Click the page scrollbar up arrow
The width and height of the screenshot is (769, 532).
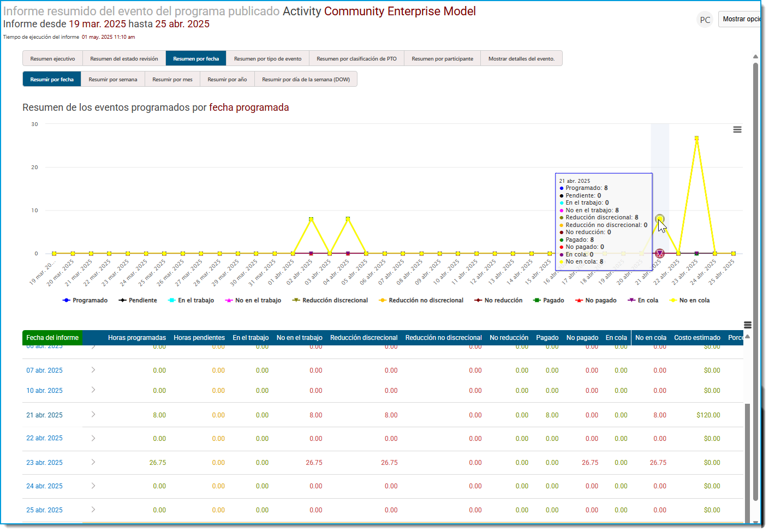(756, 57)
